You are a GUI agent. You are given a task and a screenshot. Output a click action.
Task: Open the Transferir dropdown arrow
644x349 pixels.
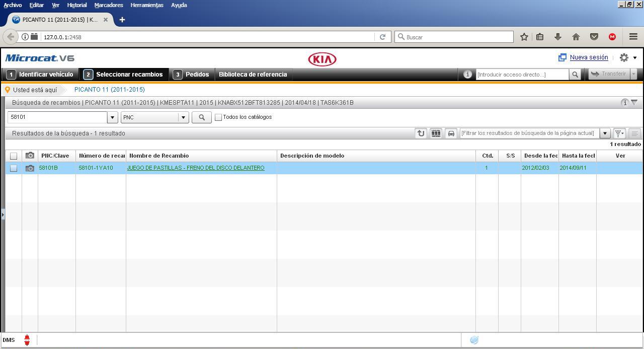[633, 74]
